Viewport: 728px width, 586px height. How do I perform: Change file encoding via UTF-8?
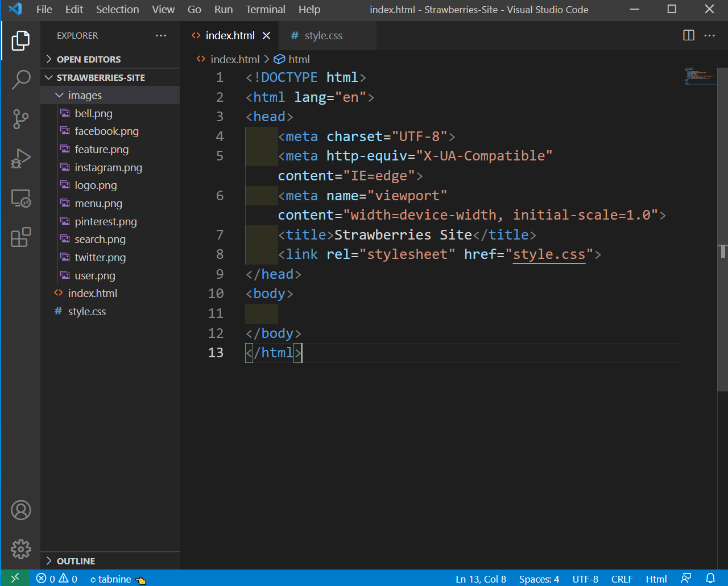point(585,579)
